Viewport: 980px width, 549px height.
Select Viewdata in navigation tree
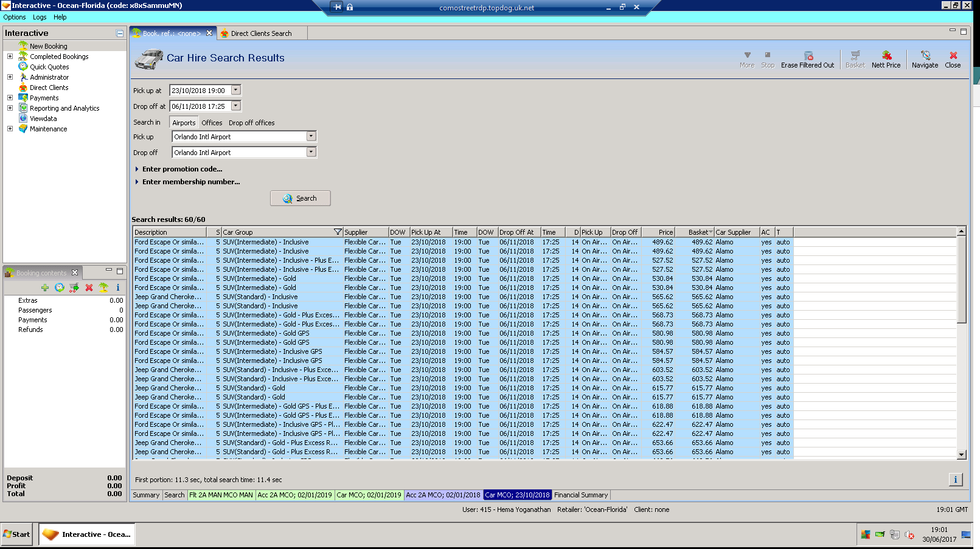point(43,119)
